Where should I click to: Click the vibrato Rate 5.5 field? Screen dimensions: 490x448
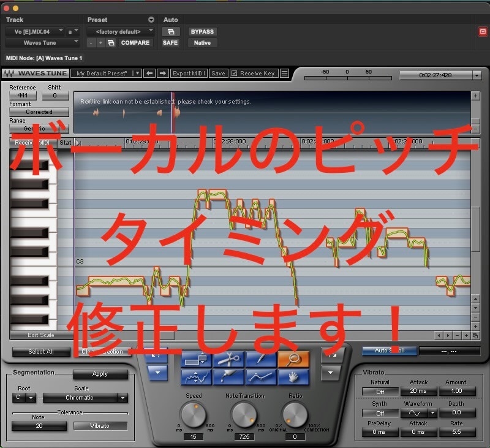pos(456,431)
